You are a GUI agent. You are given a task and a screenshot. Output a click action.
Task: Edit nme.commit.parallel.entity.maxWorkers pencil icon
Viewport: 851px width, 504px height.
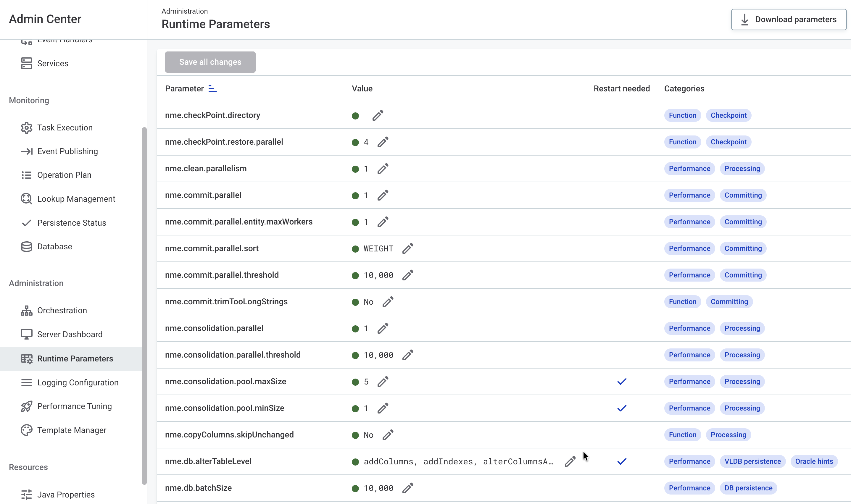[383, 222]
